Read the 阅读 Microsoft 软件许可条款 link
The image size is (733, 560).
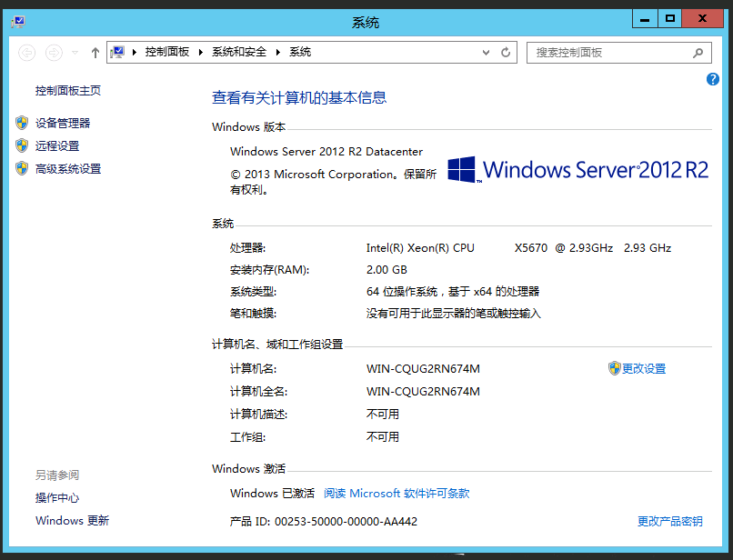(x=397, y=494)
